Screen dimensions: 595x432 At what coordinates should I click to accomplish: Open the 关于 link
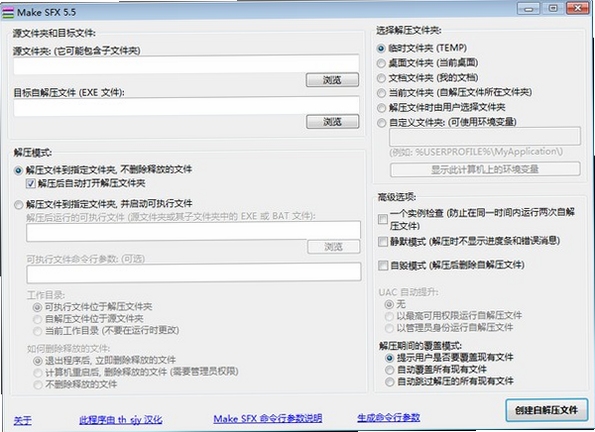(x=22, y=420)
